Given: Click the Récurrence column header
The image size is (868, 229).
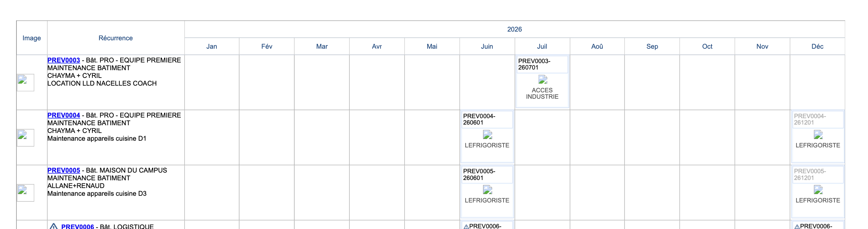Looking at the screenshot, I should click(x=116, y=38).
